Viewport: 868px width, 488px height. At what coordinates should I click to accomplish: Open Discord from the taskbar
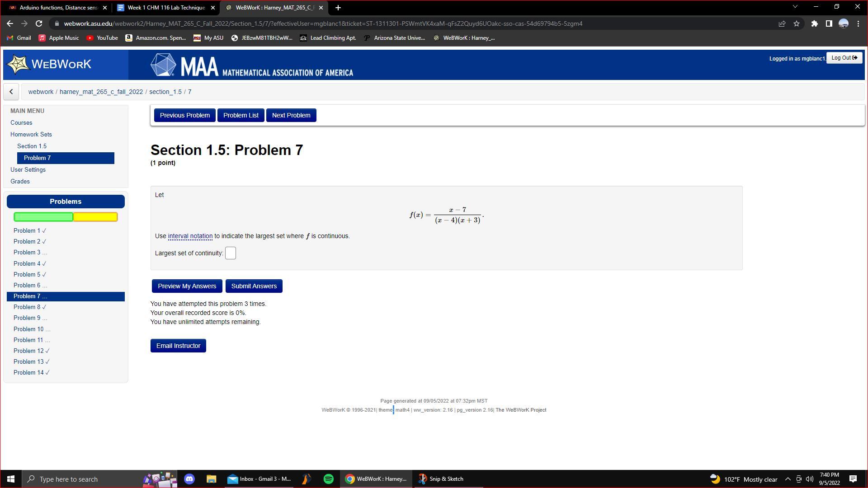[189, 479]
